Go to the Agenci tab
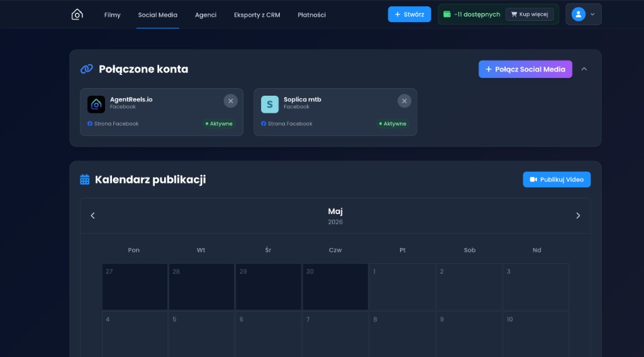 click(206, 15)
